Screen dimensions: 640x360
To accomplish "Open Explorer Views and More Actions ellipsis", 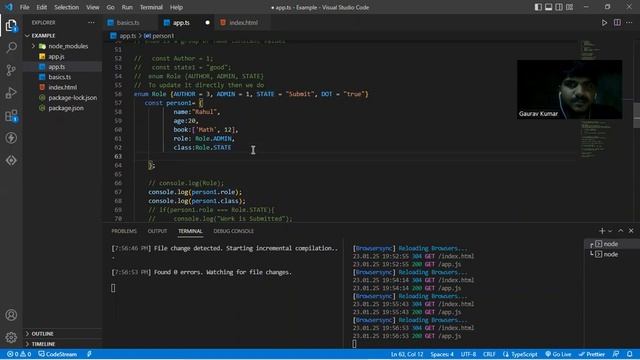I will pos(91,23).
